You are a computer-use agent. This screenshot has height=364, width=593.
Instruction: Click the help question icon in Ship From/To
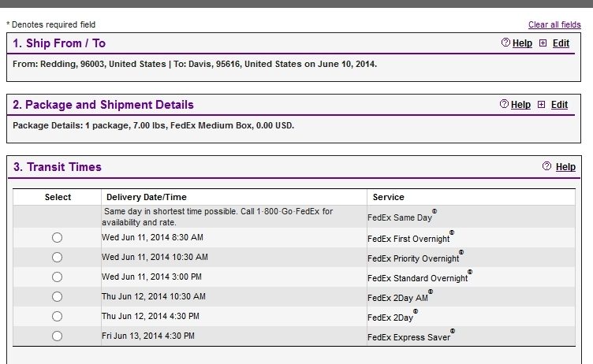(x=505, y=43)
